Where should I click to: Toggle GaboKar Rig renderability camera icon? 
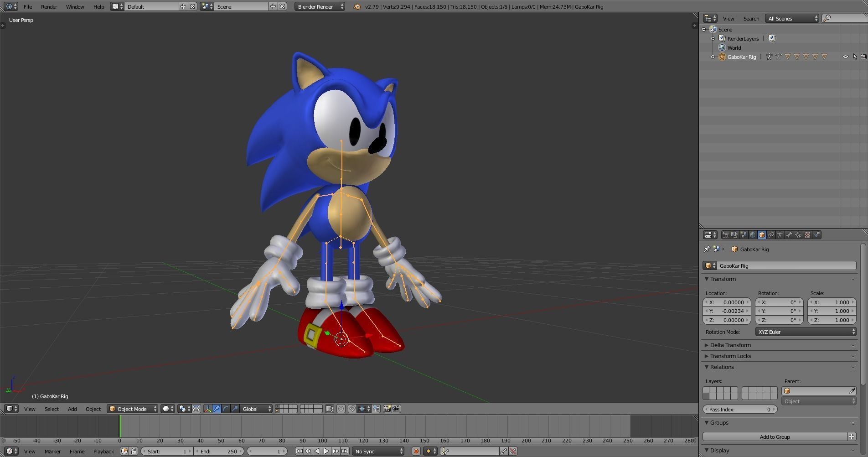tap(863, 57)
